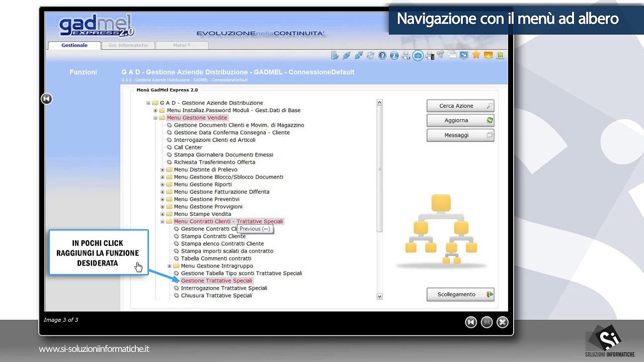This screenshot has height=362, width=644.
Task: Open Gestione Tabella Tipo sconti Trattative Speciali
Action: 242,274
